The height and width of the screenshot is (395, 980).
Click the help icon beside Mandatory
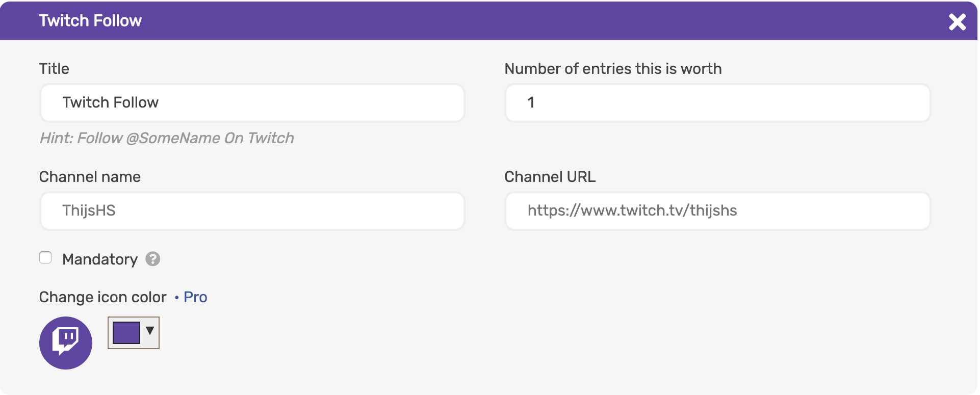pyautogui.click(x=153, y=259)
